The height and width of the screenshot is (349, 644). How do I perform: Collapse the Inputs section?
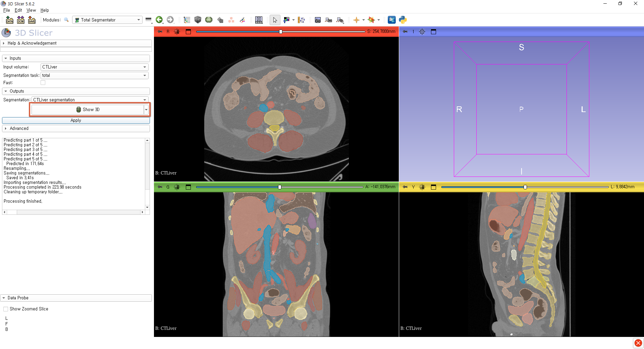point(76,58)
